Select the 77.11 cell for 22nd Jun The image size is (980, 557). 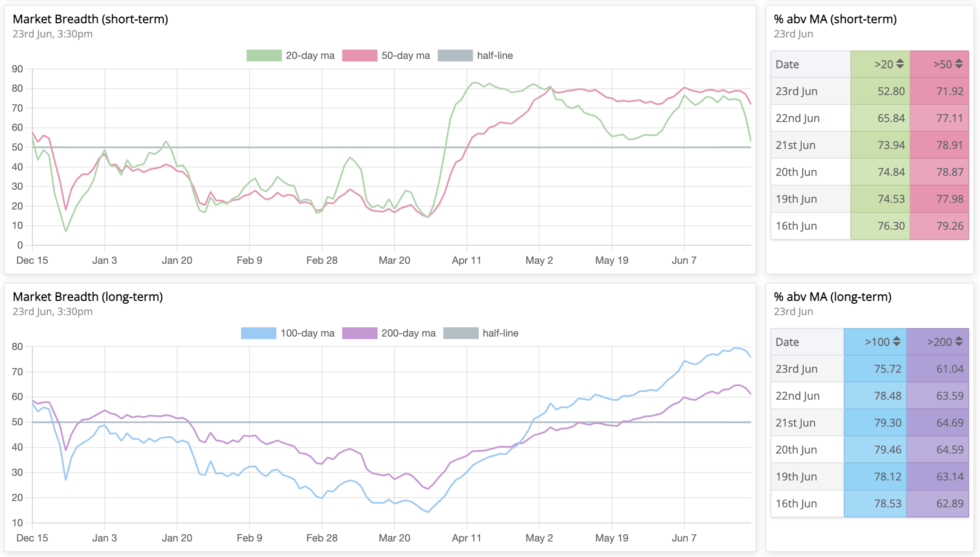(x=939, y=118)
